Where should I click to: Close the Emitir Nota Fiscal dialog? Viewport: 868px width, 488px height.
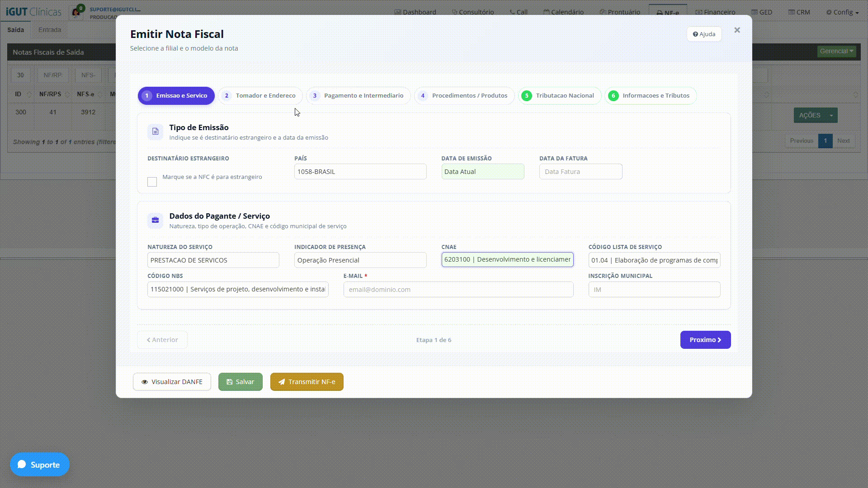tap(737, 30)
